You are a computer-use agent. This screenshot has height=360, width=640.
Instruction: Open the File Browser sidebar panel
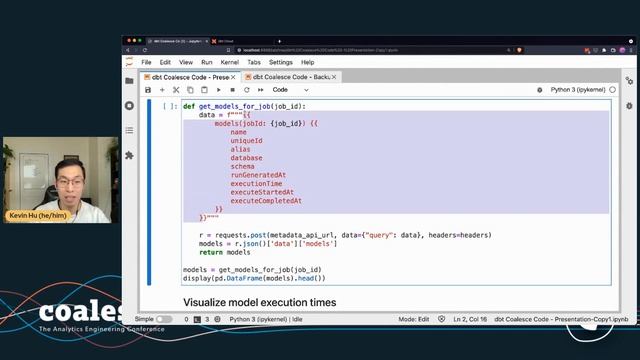[129, 81]
